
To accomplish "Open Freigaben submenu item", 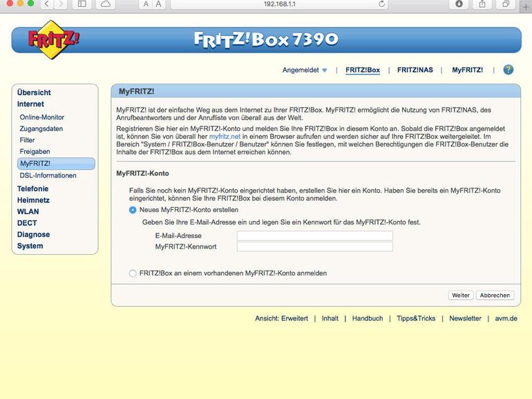I will (x=35, y=152).
